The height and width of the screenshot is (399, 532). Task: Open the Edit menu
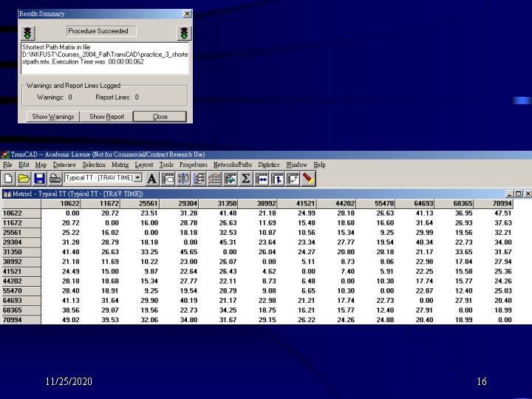pyautogui.click(x=24, y=165)
